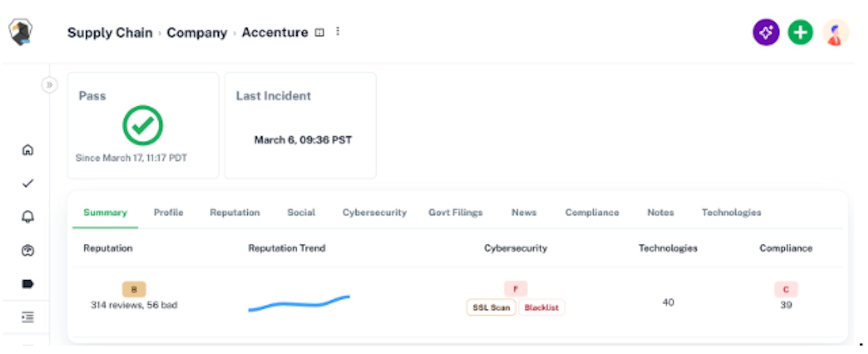Click the list menu sidebar icon
868x354 pixels.
(x=28, y=317)
